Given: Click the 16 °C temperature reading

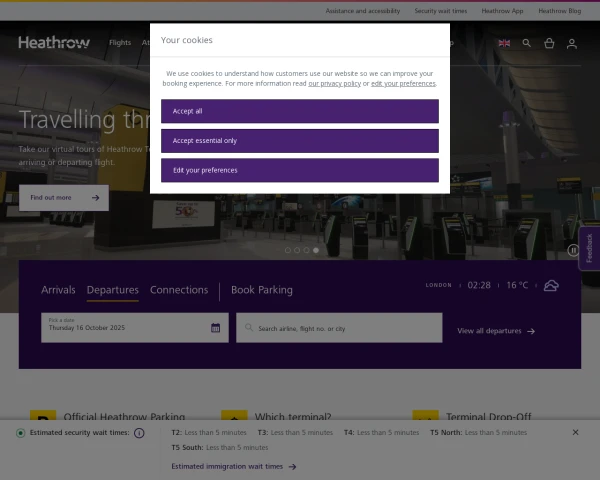Looking at the screenshot, I should (517, 285).
